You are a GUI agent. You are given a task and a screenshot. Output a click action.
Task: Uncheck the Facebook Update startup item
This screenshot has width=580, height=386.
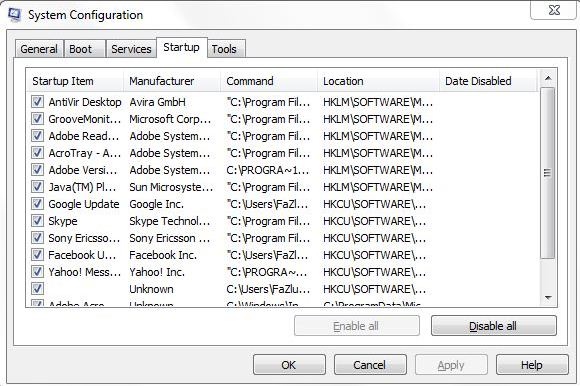(x=37, y=255)
